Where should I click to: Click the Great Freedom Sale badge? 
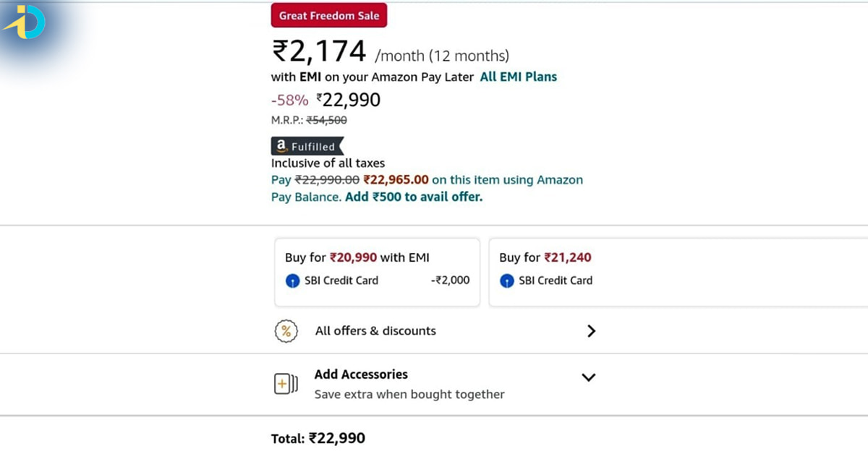pos(329,14)
